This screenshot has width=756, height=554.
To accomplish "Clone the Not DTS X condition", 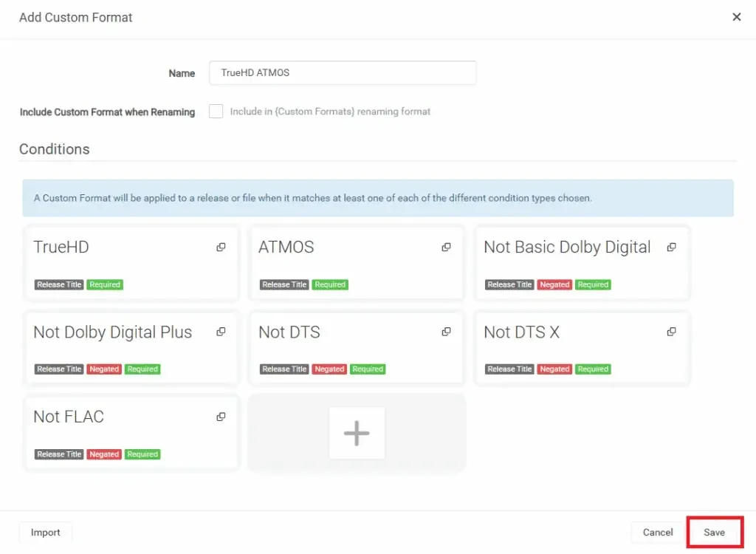I will coord(671,332).
